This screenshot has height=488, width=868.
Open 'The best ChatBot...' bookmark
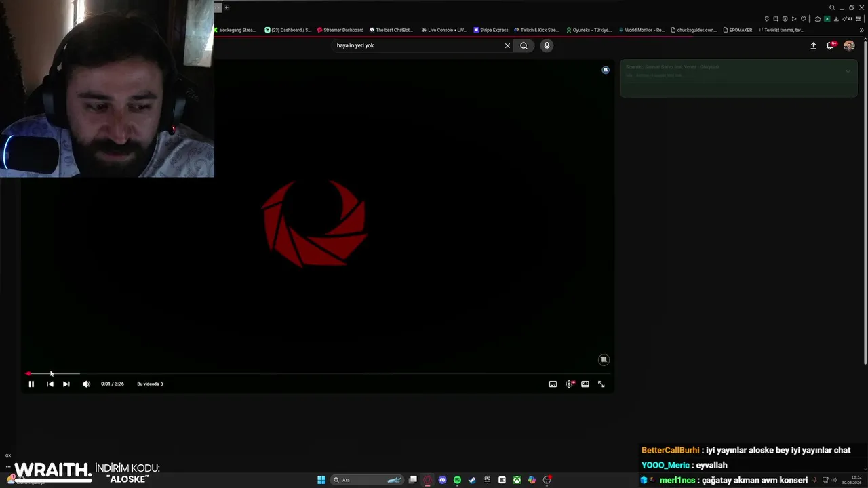coord(391,30)
